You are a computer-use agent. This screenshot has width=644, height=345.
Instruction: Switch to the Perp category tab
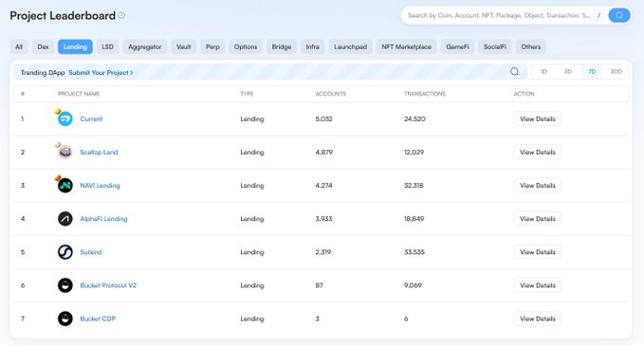(x=212, y=46)
